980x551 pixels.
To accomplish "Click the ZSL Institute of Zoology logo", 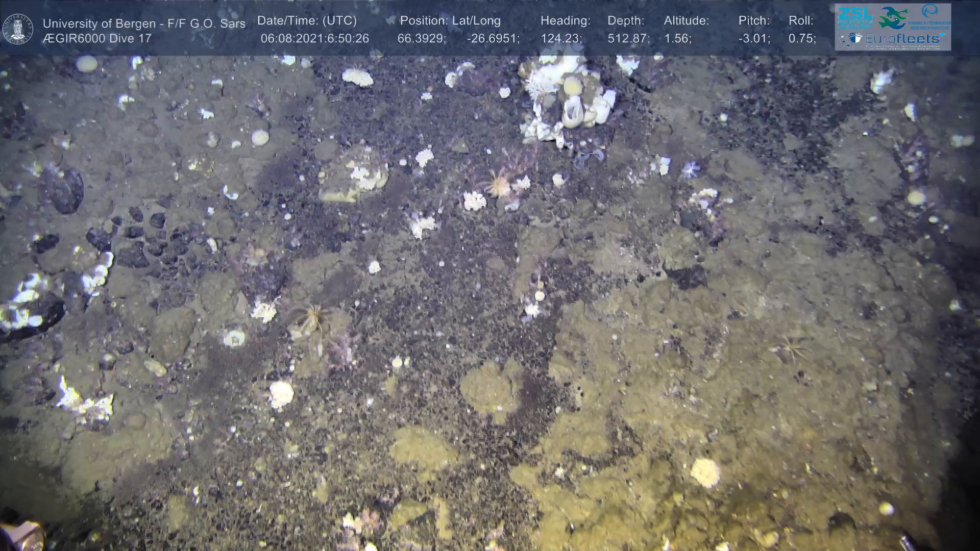I will (855, 17).
